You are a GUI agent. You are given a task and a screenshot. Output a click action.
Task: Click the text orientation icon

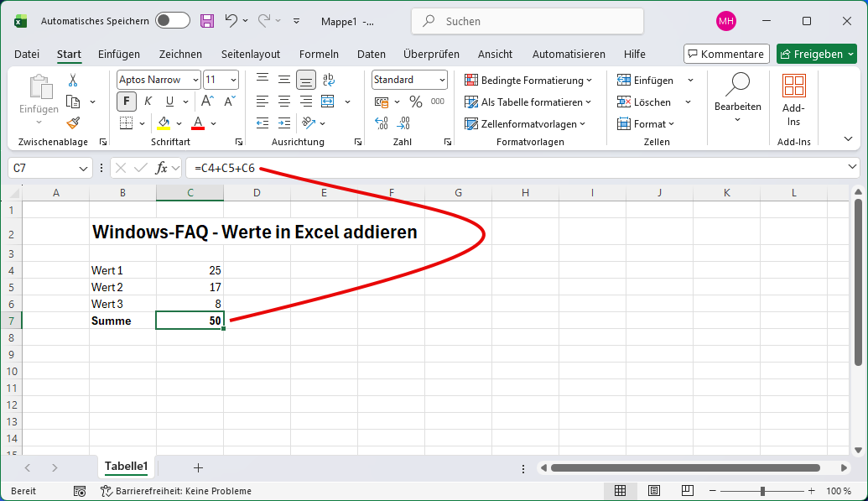point(309,123)
